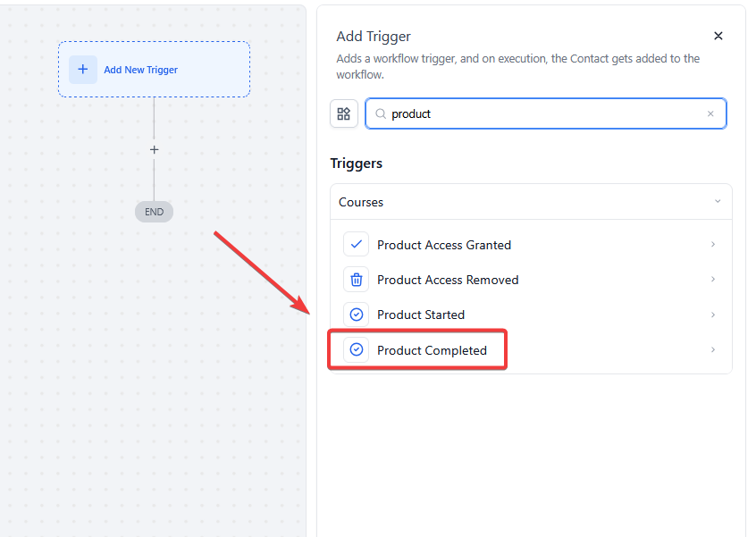Click the Product Access Granted checkmark icon
This screenshot has height=537, width=756.
point(357,245)
